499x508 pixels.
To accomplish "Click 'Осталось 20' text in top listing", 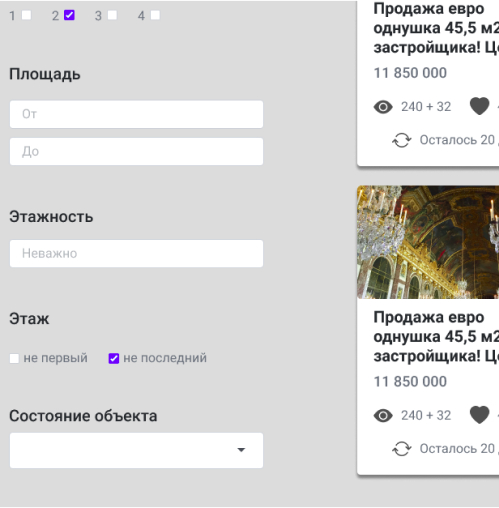I will [457, 140].
